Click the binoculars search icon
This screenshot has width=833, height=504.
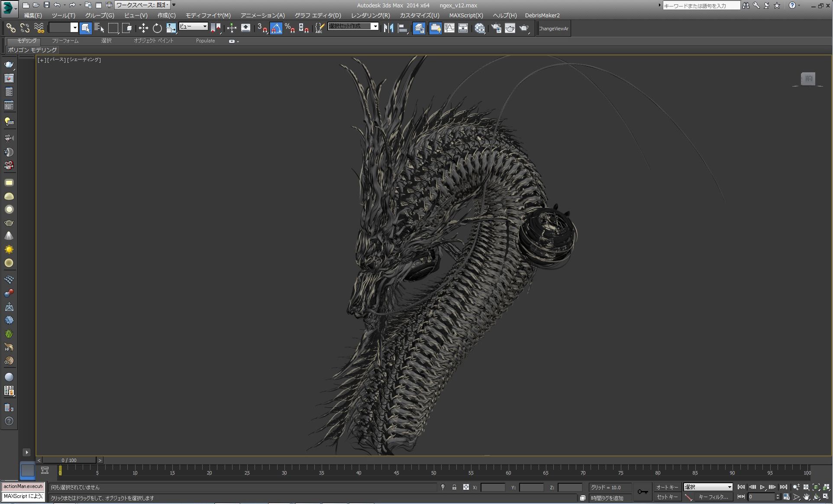pyautogui.click(x=746, y=5)
